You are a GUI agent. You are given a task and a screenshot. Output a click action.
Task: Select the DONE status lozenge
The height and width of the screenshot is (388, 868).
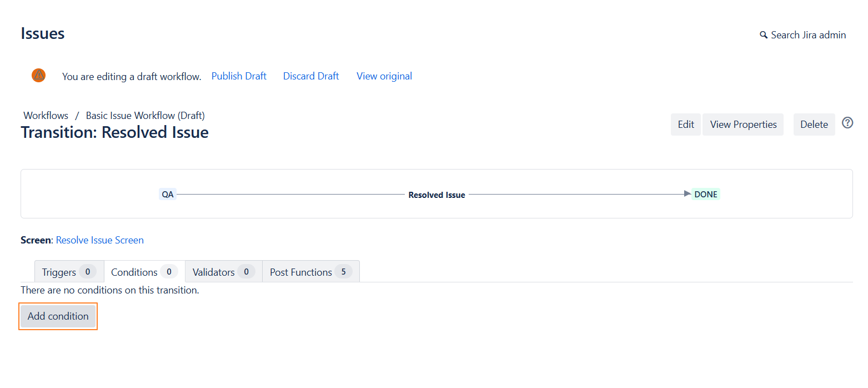(x=705, y=195)
